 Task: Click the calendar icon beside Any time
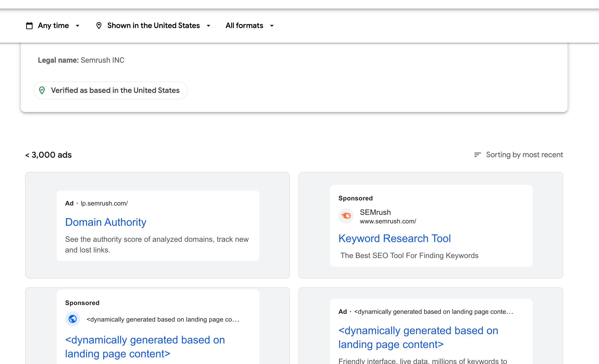[x=29, y=26]
